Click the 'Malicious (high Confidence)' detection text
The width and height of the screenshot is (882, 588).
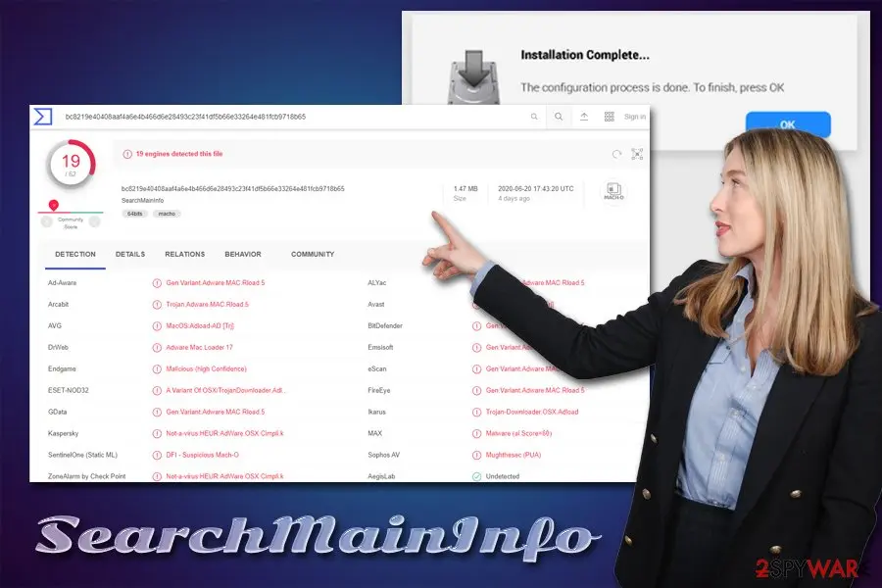(x=206, y=369)
